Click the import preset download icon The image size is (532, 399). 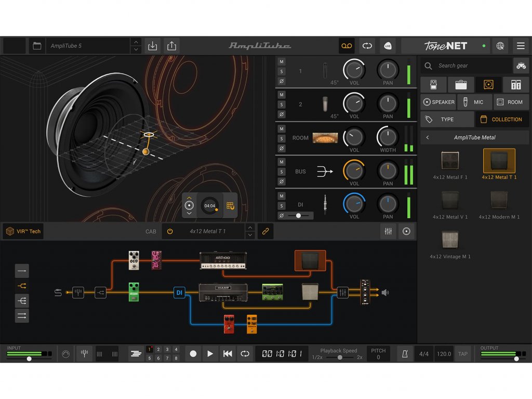coord(153,46)
